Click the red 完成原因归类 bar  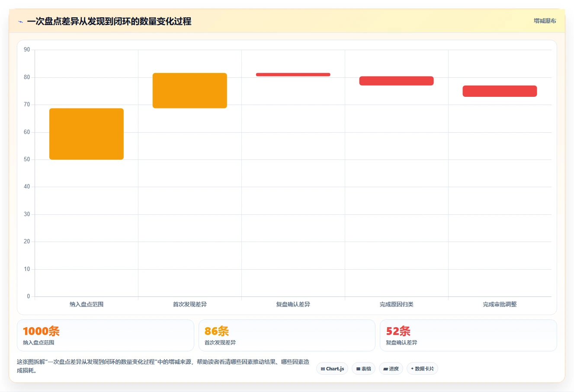point(396,81)
